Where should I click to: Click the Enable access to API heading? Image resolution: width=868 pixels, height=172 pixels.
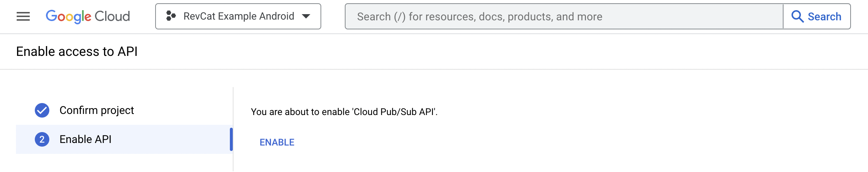point(77,52)
